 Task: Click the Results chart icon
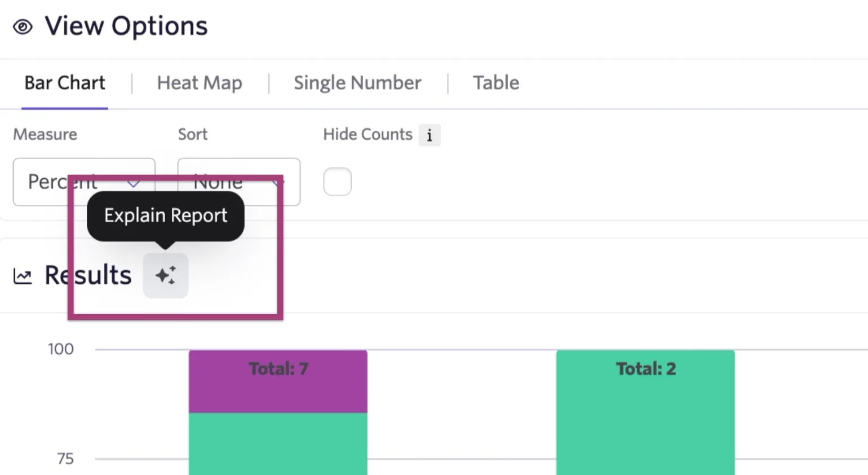[23, 276]
